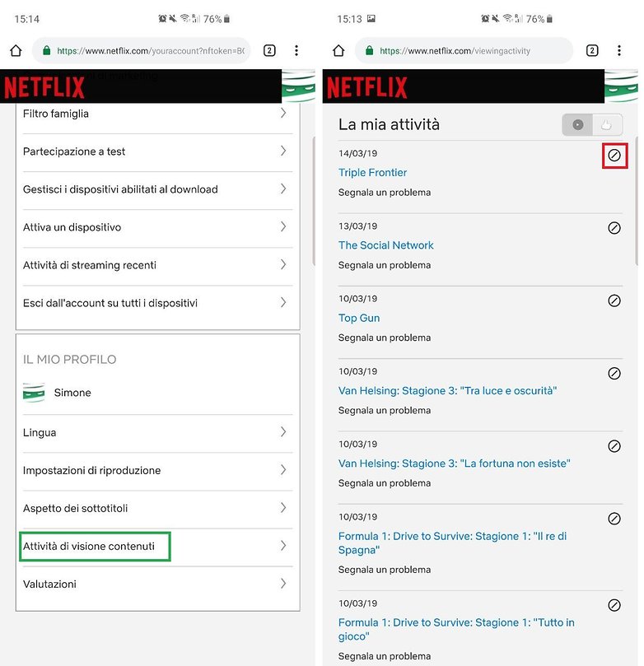Tap the viewingactivity URL address bar
The width and height of the screenshot is (644, 666).
coord(464,50)
